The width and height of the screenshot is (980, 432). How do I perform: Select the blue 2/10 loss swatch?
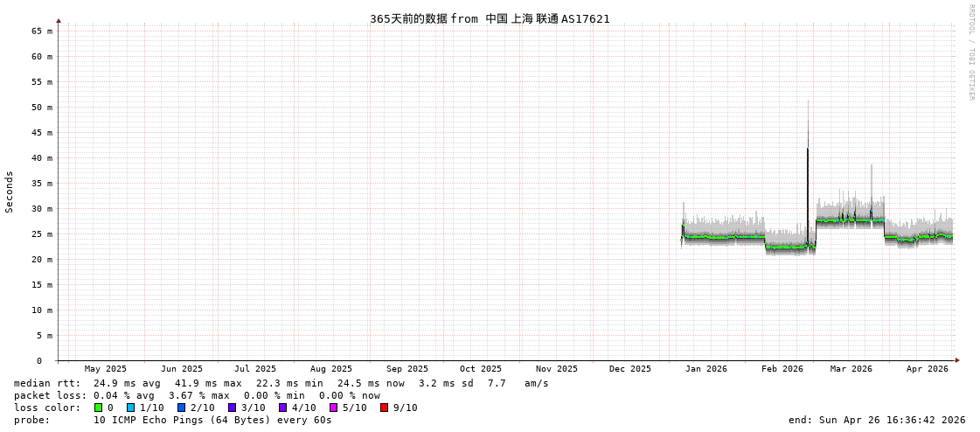point(181,408)
